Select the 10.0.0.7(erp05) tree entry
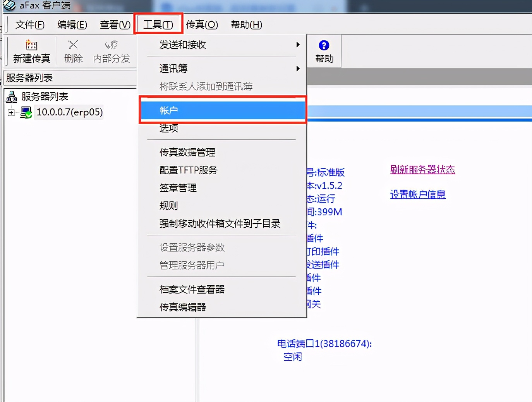This screenshot has width=532, height=402. (x=69, y=112)
